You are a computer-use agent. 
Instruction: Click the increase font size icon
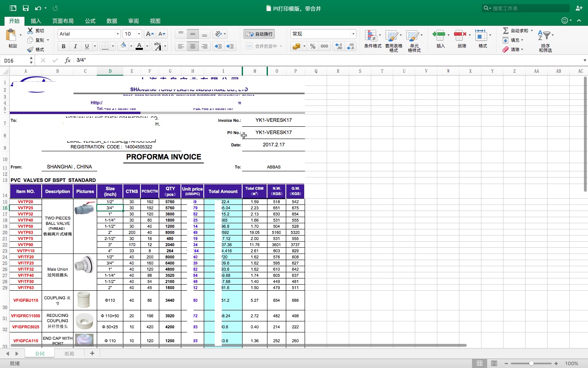coord(150,34)
